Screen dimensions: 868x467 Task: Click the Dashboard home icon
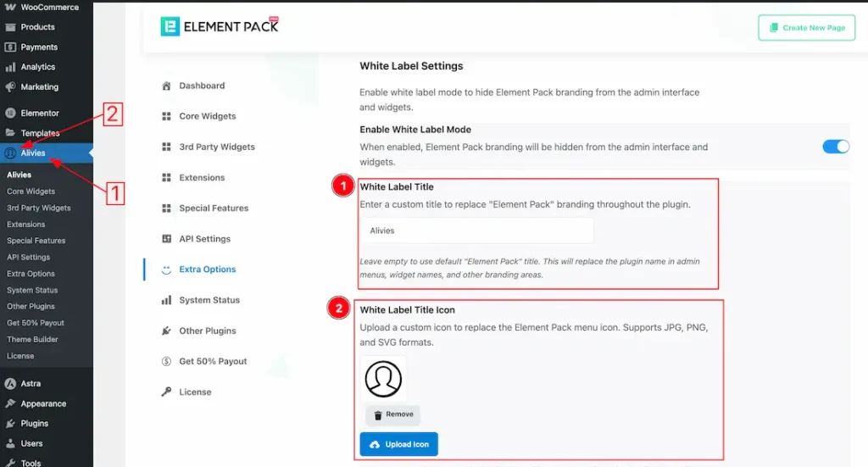tap(166, 86)
